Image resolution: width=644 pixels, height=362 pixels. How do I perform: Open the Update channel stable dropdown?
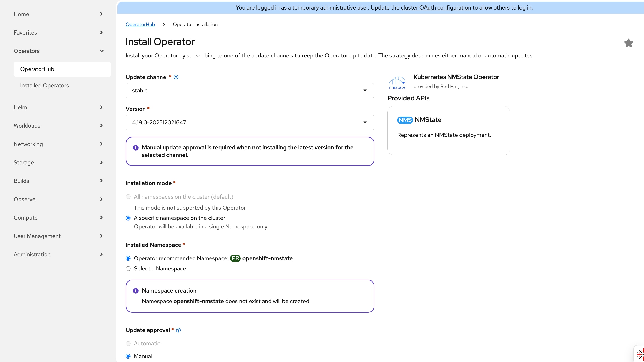[x=250, y=91]
